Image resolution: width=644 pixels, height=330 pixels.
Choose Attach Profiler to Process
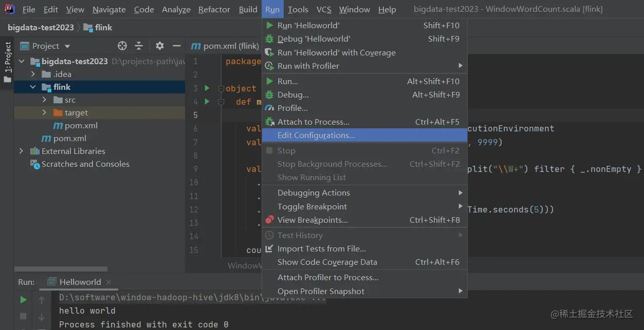coord(364,277)
